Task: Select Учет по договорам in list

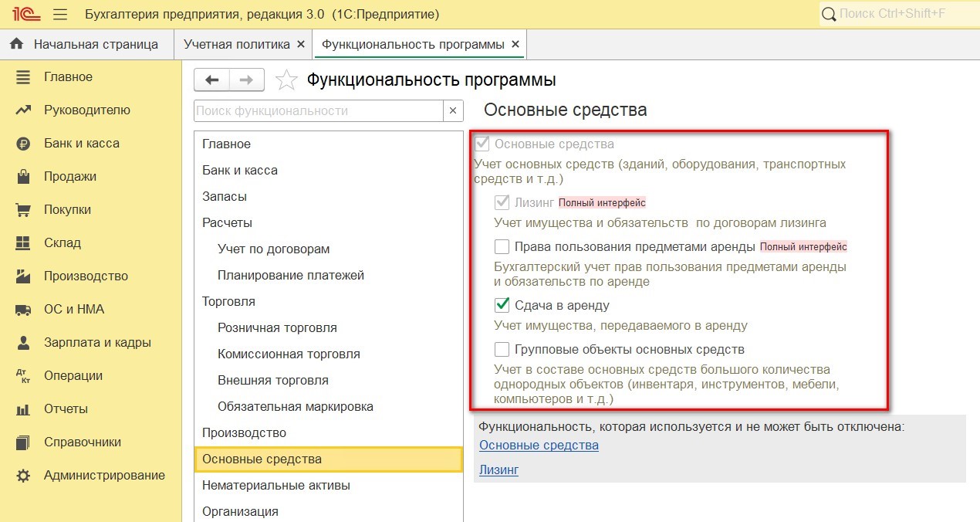Action: pyautogui.click(x=329, y=249)
